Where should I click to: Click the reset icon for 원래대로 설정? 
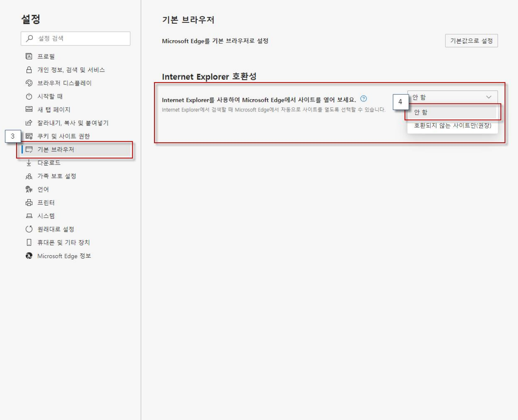(29, 229)
